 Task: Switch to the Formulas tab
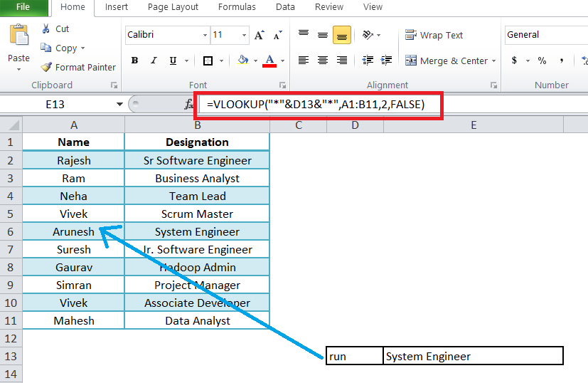pos(237,7)
